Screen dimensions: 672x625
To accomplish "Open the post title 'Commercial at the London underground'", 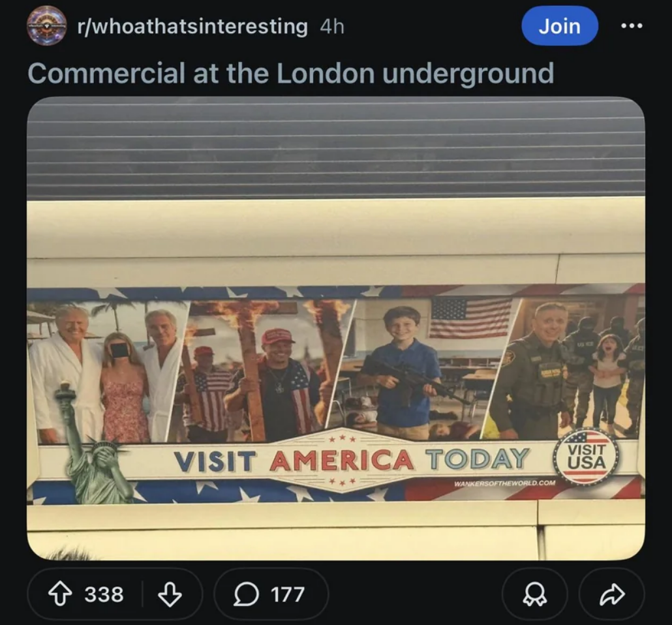I will (x=291, y=73).
